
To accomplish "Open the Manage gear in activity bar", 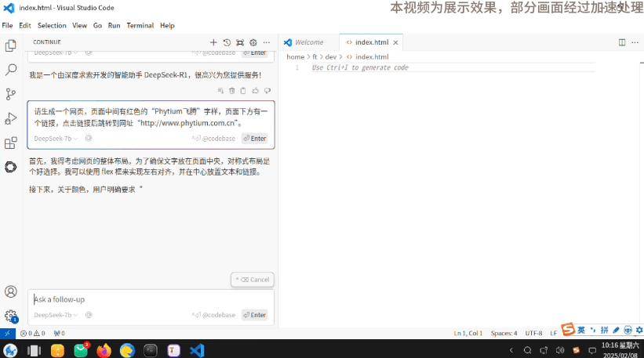I will (x=11, y=316).
